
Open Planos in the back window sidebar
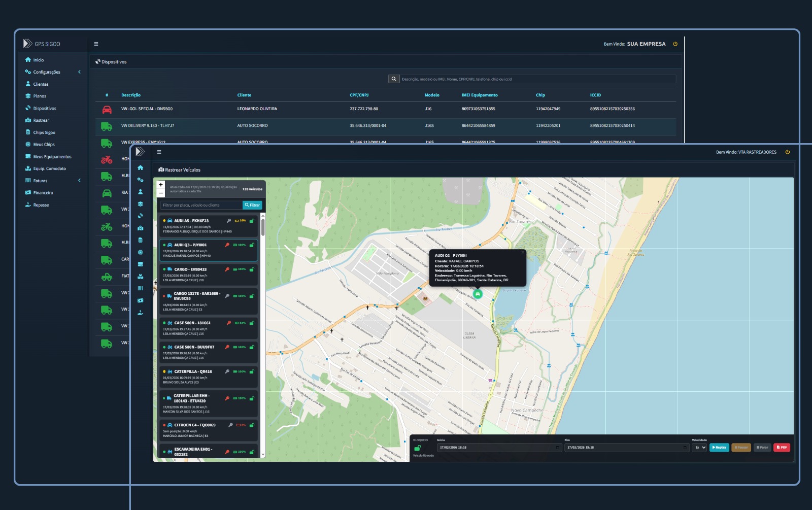tap(36, 96)
